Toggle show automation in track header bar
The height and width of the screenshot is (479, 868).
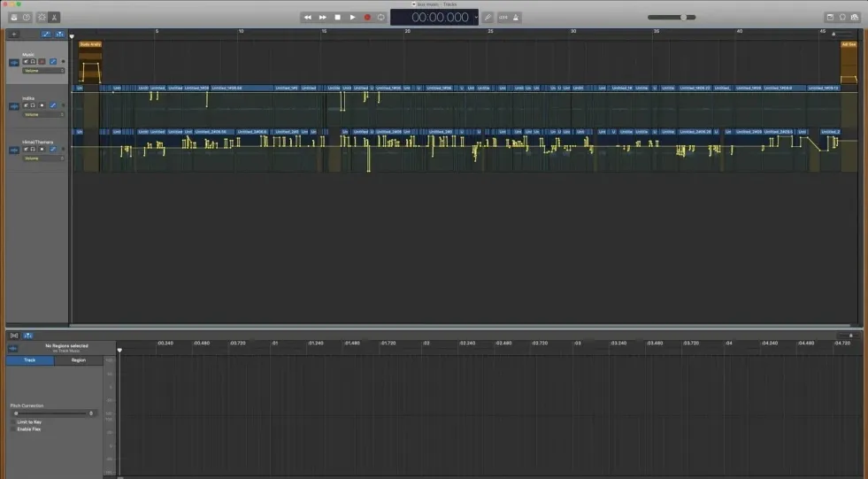46,35
